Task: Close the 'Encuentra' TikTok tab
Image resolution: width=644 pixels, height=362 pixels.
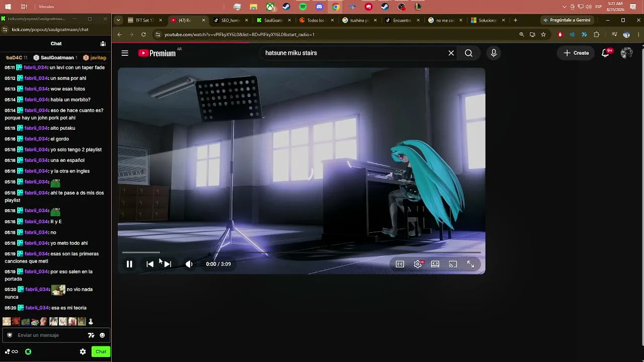Action: 418,20
